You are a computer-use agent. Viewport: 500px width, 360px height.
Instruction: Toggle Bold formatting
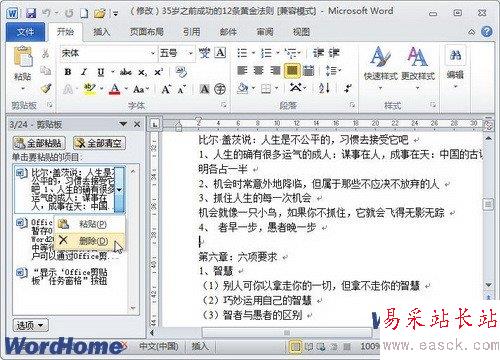point(68,72)
